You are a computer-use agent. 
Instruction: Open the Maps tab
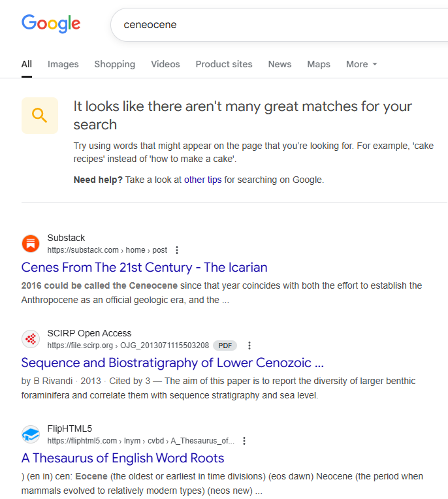[x=319, y=64]
